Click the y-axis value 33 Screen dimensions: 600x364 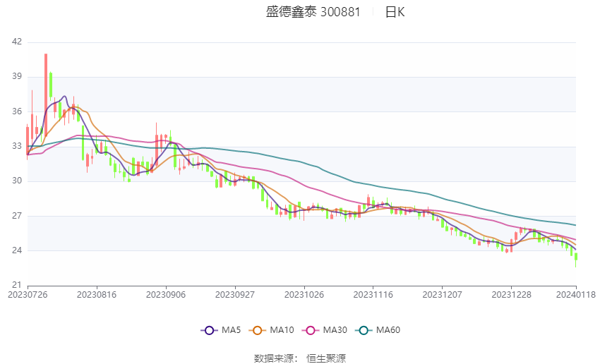[x=17, y=146]
